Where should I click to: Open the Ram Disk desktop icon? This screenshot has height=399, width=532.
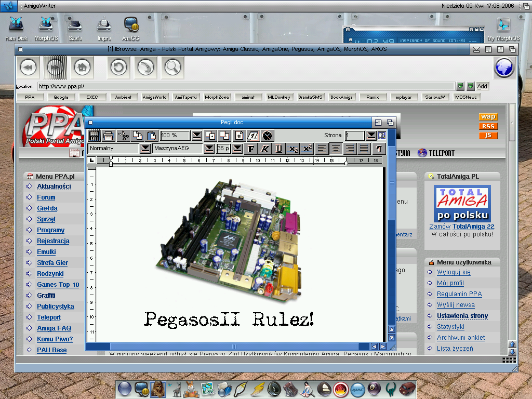click(x=16, y=29)
